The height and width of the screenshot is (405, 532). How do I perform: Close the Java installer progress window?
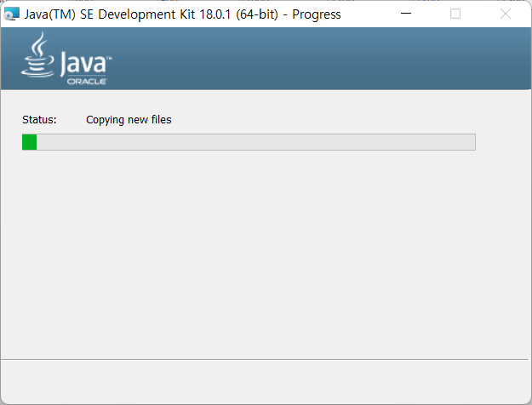tap(506, 14)
